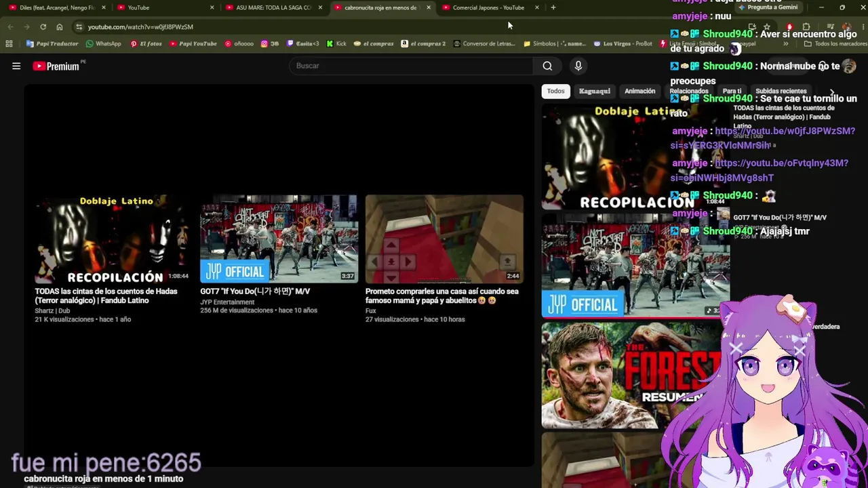This screenshot has height=488, width=868.
Task: Select the 'Animación' filter chip
Action: 640,91
